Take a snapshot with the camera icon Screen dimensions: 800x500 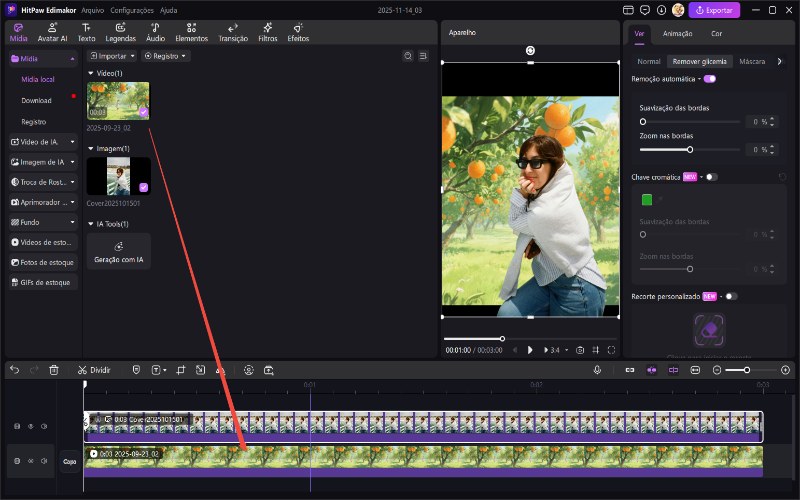tap(580, 350)
